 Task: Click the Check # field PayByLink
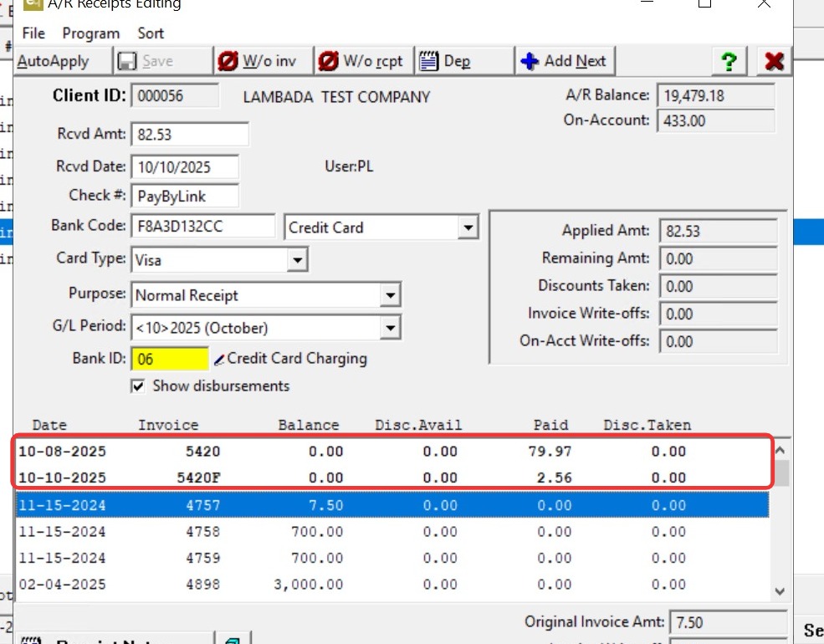point(185,196)
